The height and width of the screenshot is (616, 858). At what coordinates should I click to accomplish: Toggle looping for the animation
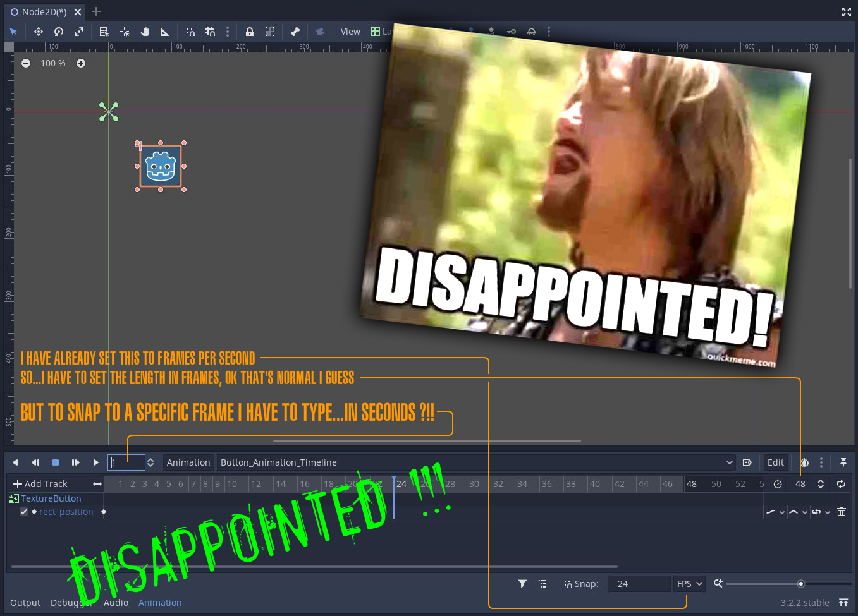840,483
